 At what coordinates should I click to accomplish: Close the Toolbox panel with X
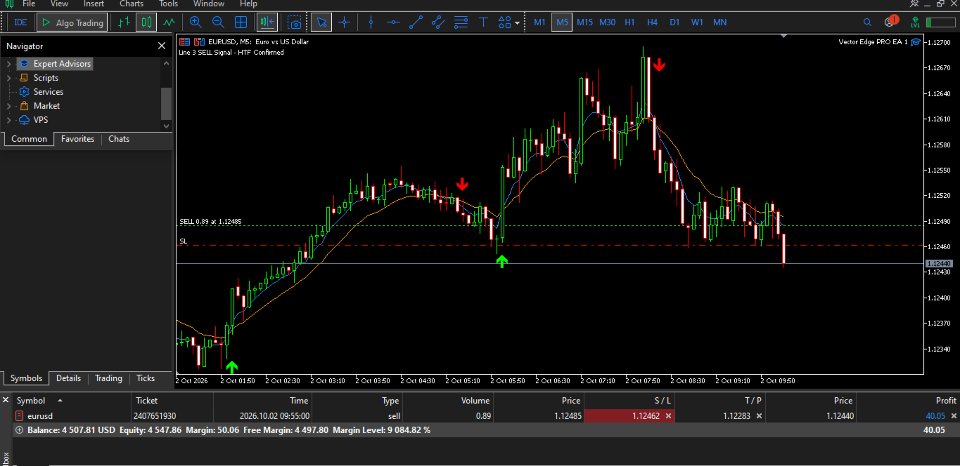[x=6, y=400]
